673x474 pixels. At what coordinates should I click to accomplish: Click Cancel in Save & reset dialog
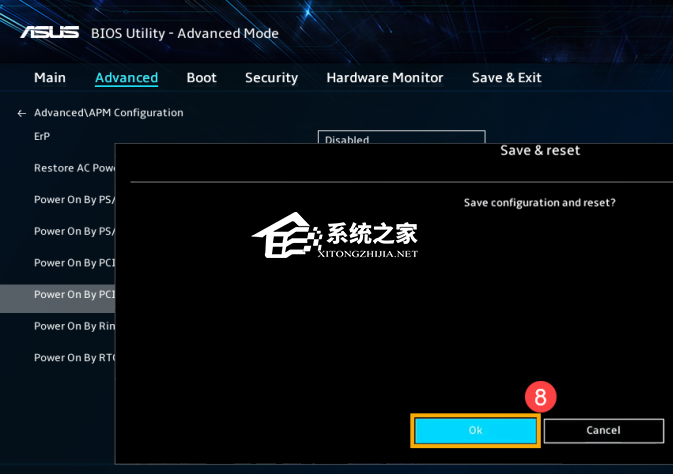(603, 431)
